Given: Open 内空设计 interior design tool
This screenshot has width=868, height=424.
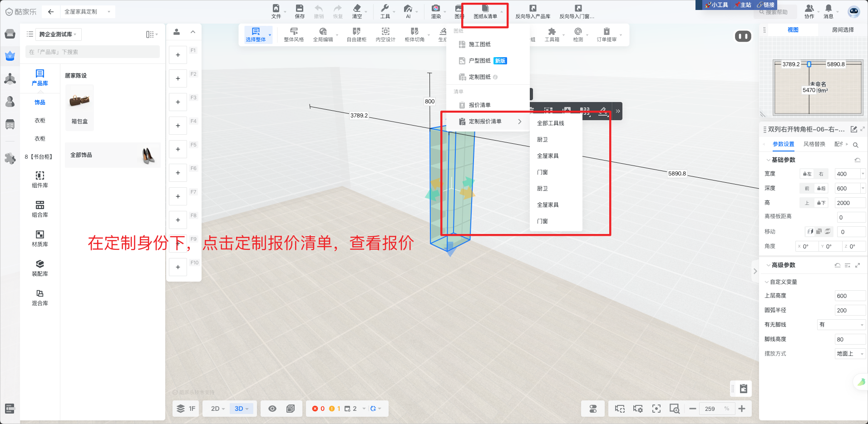Looking at the screenshot, I should [385, 34].
